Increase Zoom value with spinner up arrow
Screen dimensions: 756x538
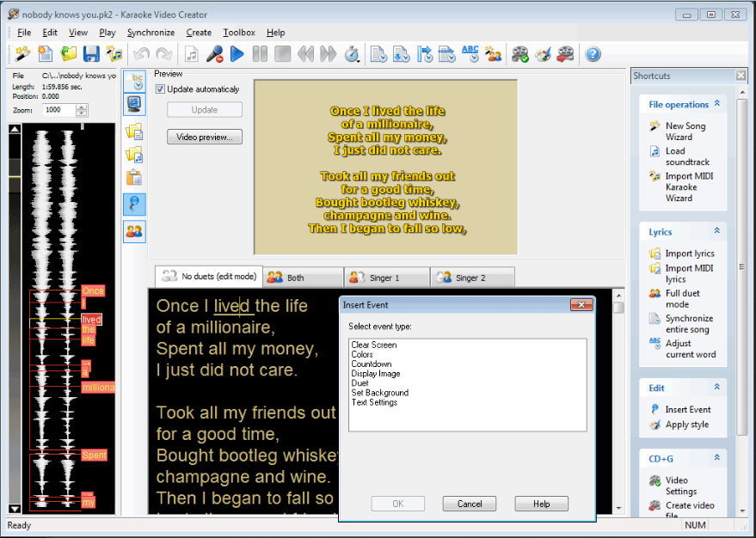82,107
